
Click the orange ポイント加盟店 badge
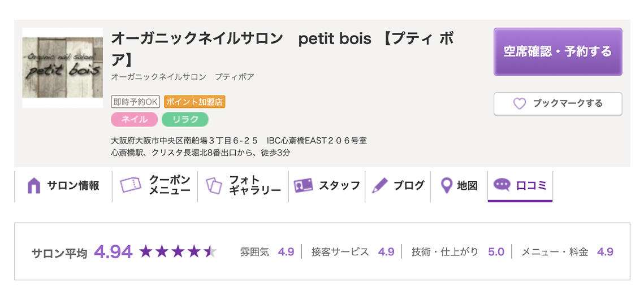tap(195, 102)
